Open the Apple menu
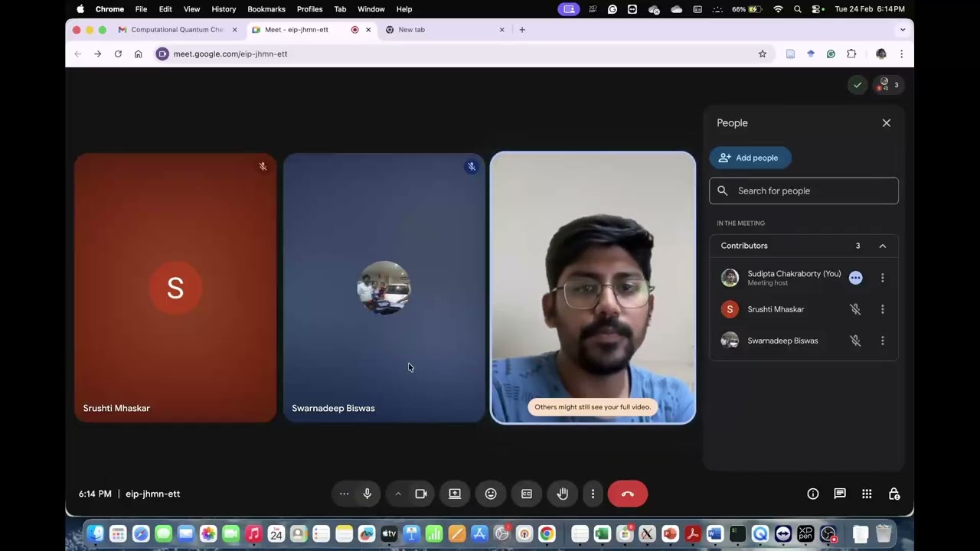Image resolution: width=980 pixels, height=551 pixels. pyautogui.click(x=80, y=9)
